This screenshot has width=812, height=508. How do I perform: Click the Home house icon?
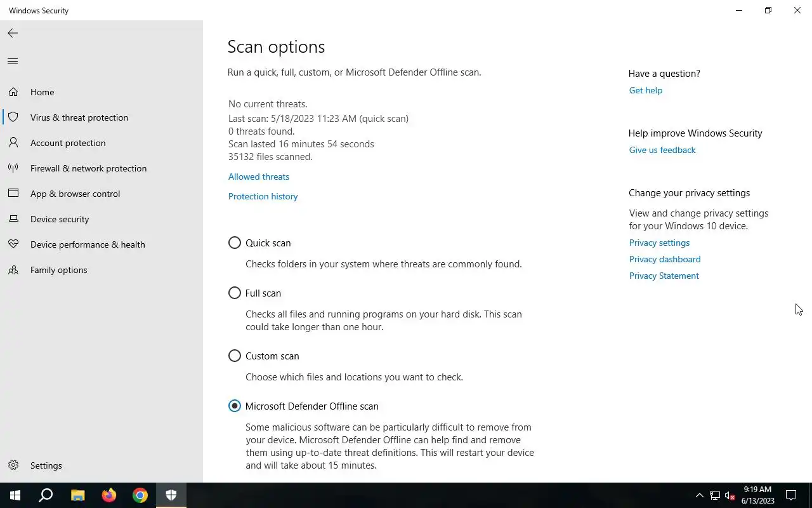click(x=13, y=92)
